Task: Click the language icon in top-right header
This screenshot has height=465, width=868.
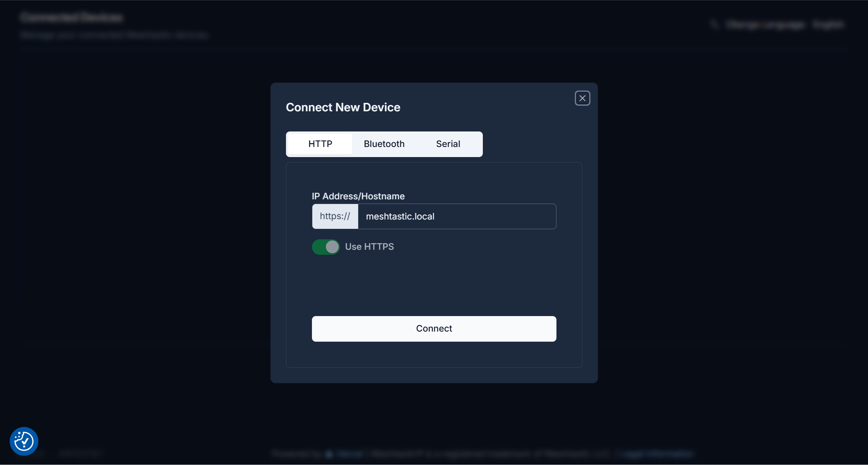Action: [714, 25]
